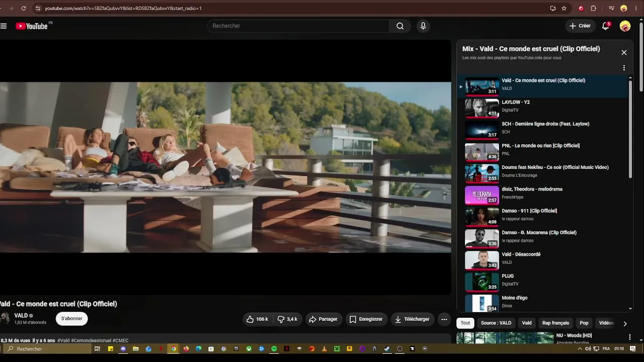Open the YouTube account avatar menu
The width and height of the screenshot is (644, 362).
[x=625, y=26]
